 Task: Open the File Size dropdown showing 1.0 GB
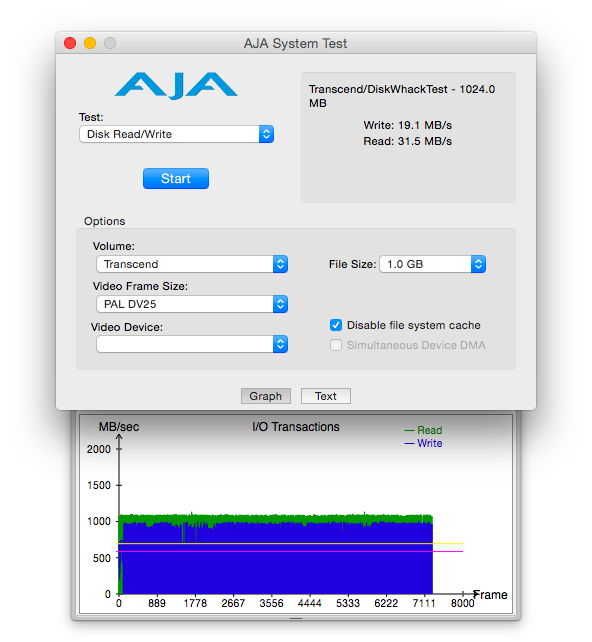point(433,264)
